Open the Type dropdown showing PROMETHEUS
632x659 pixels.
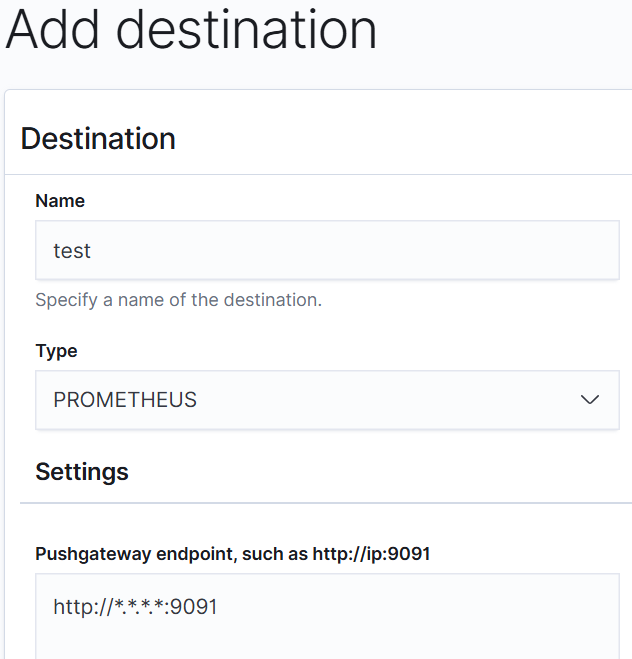[x=327, y=400]
